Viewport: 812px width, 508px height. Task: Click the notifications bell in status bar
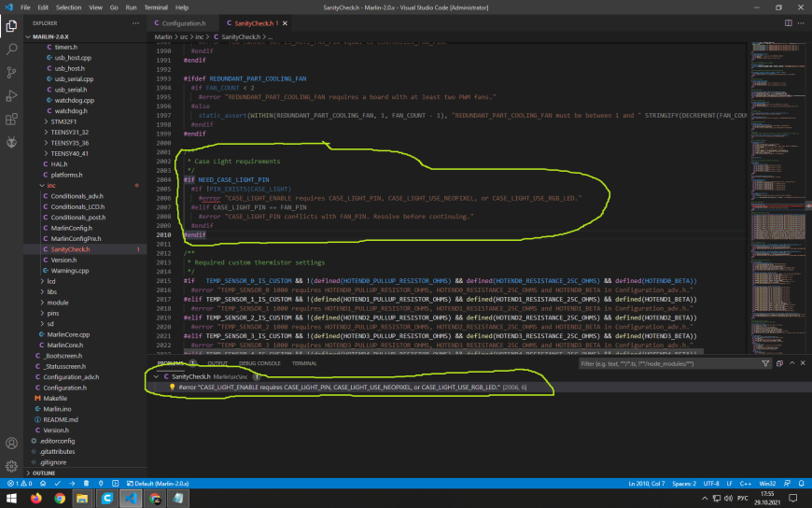(801, 483)
